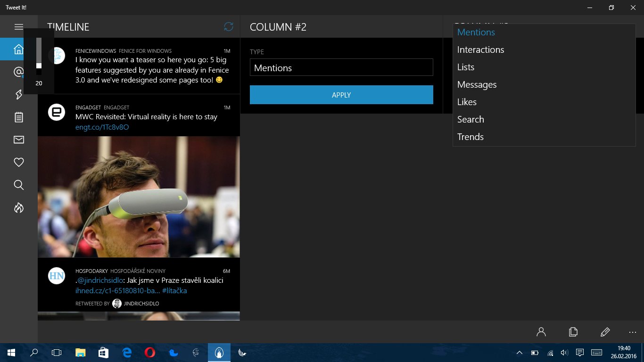Screen dimensions: 644x362
Task: Open Search via the magnifier sidebar icon
Action: click(19, 185)
